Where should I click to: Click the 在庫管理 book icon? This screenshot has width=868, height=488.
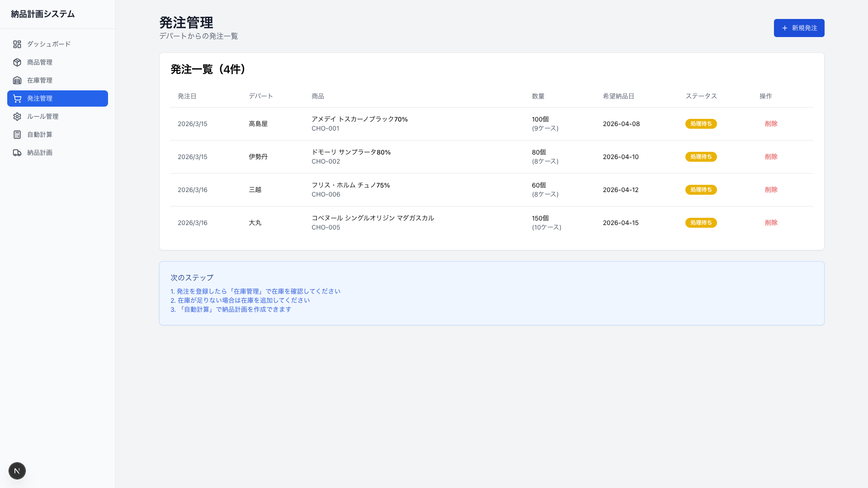point(17,80)
